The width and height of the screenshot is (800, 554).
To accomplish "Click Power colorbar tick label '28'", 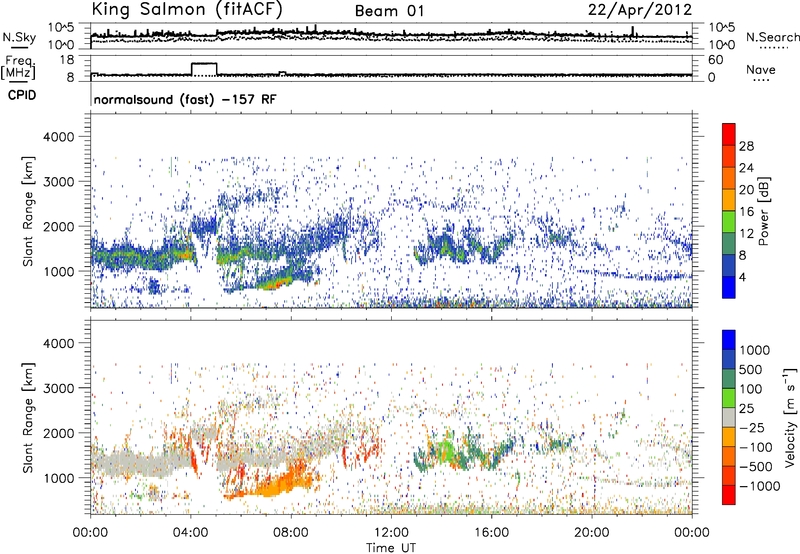I will (x=746, y=146).
